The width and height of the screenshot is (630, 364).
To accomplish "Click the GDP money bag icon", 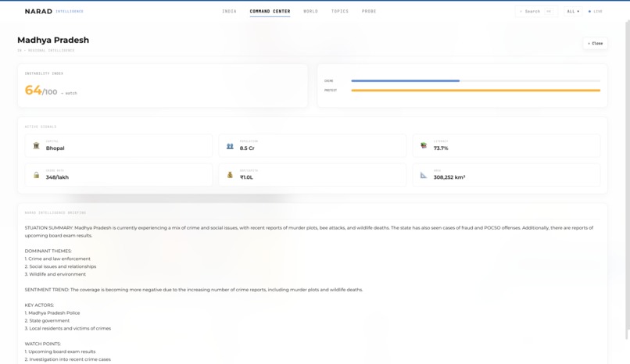I will [x=230, y=175].
